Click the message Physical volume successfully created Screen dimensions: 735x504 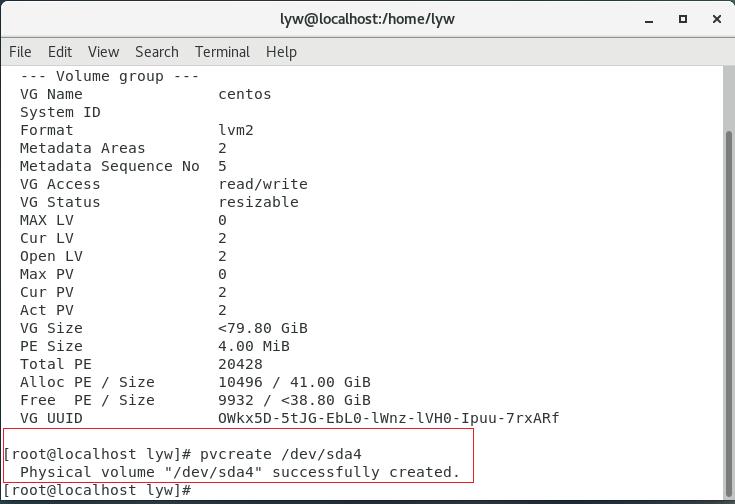click(x=240, y=472)
